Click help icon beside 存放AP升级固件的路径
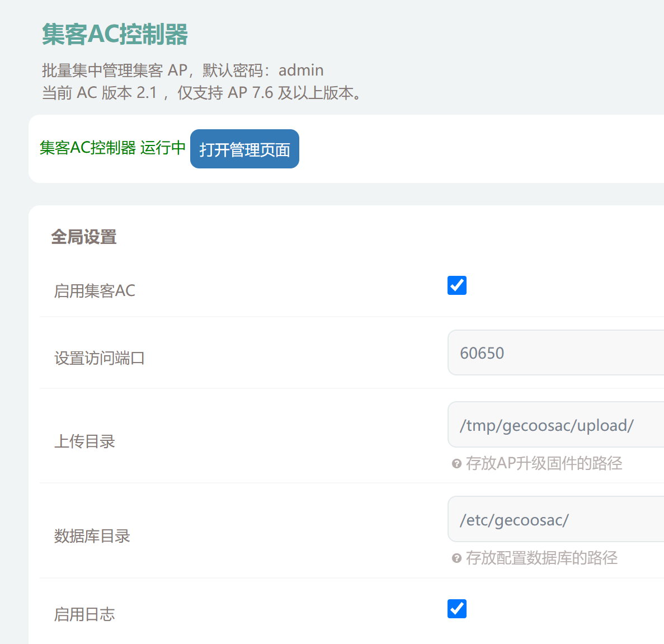 point(456,463)
